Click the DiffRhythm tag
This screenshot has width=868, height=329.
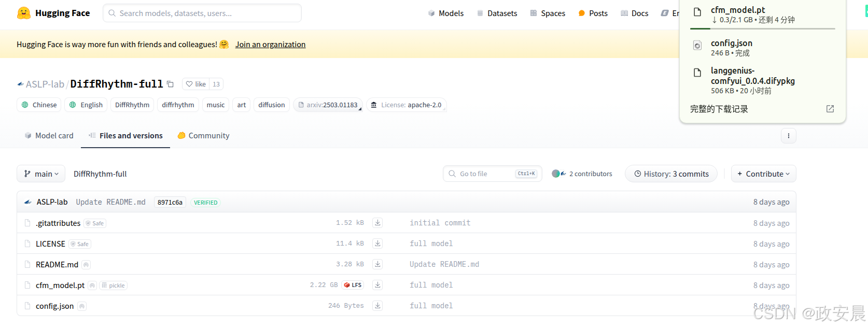[132, 105]
